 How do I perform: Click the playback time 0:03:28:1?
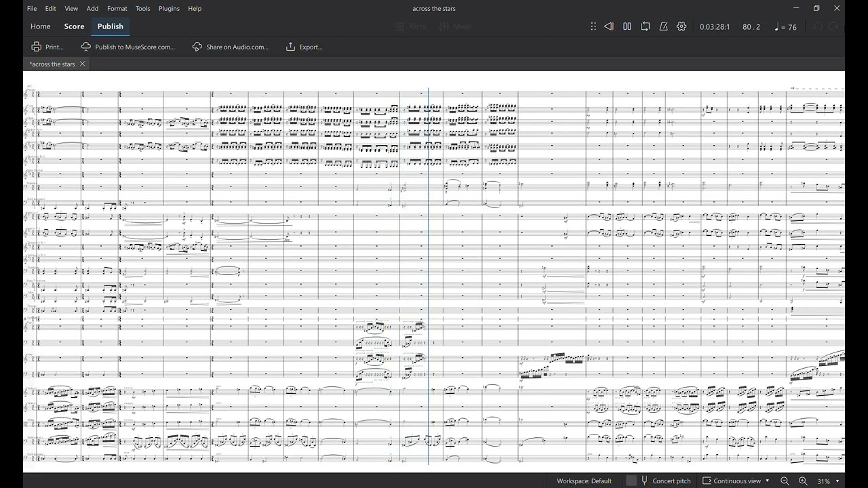click(715, 27)
